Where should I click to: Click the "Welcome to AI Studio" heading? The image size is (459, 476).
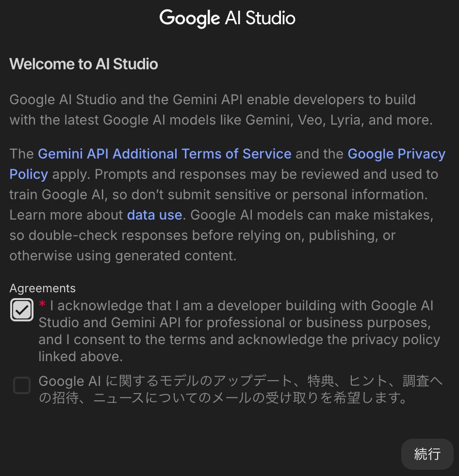(x=83, y=64)
